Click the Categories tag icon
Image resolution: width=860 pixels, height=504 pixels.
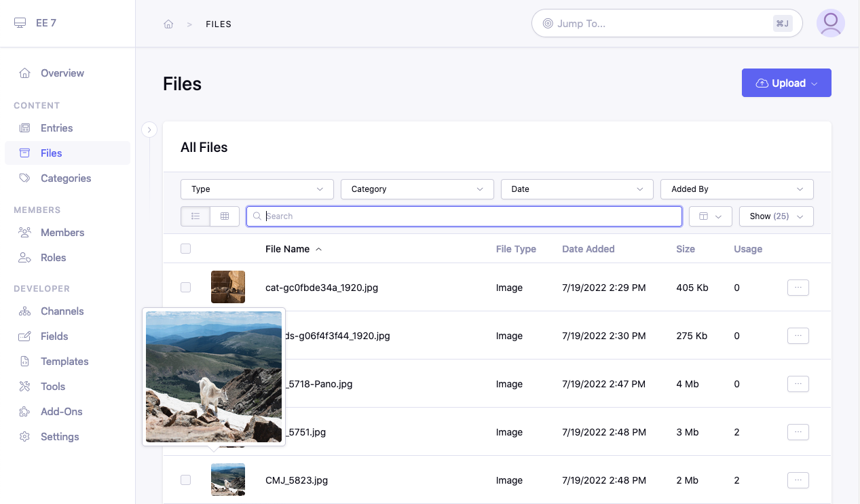[x=24, y=178]
